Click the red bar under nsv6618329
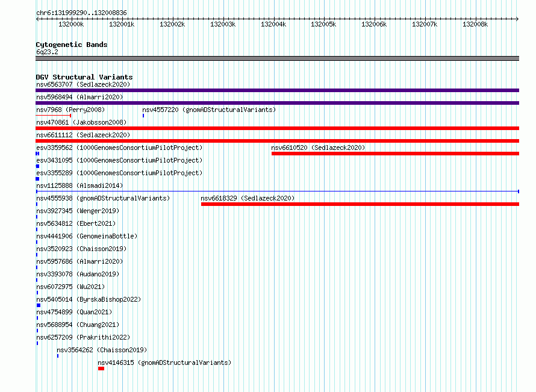536x392 pixels. point(360,204)
